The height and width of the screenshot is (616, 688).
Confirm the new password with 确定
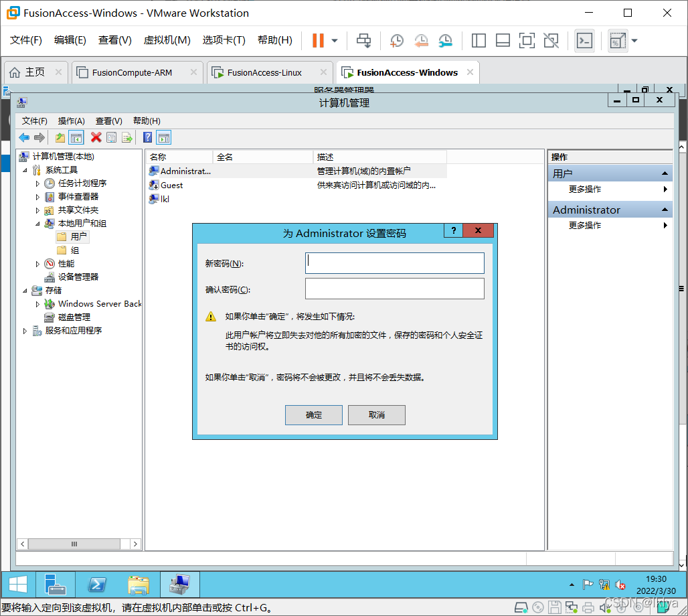pos(313,415)
